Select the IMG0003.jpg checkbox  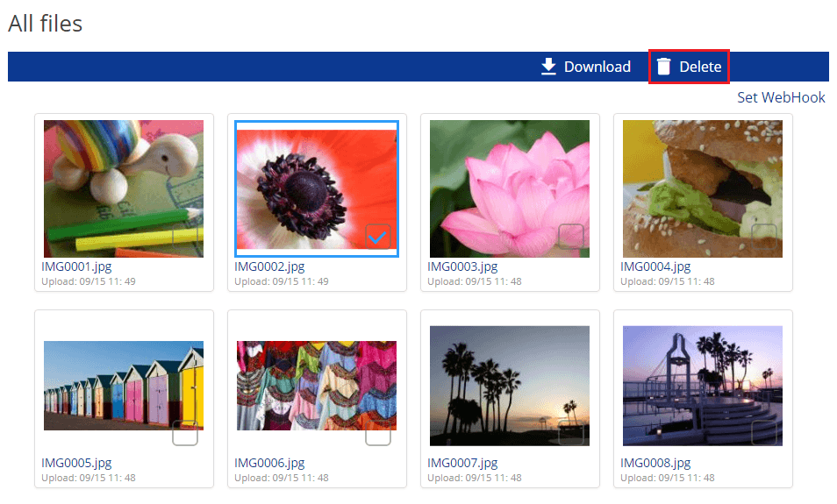point(571,236)
